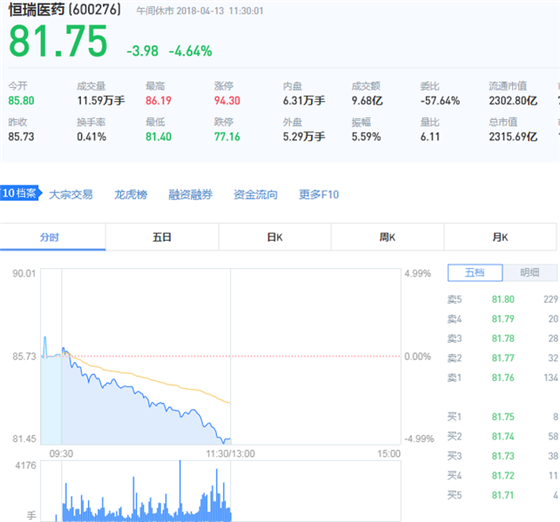Screen dimensions: 560x522
Task: Click the 09:30 time axis label
Action: tap(61, 454)
